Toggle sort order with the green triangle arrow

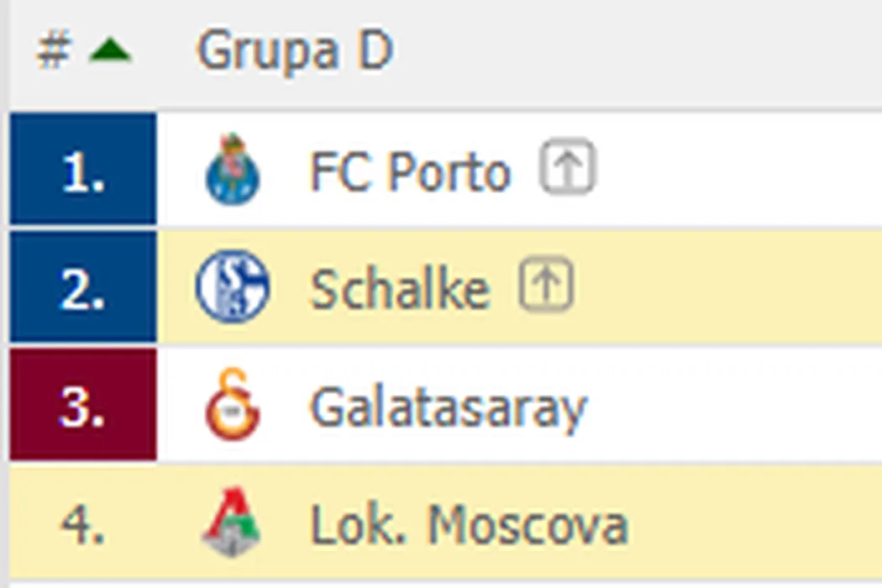coord(110,52)
